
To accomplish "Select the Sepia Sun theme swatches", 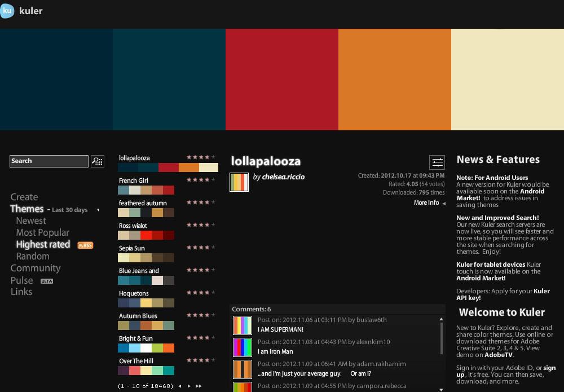I will [x=146, y=258].
